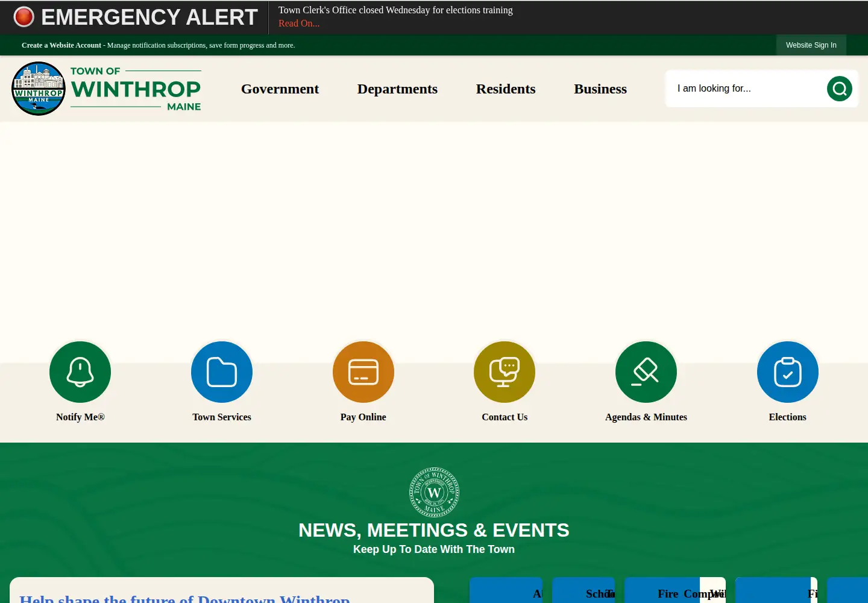Open the Contact Us chat icon
This screenshot has height=603, width=868.
pyautogui.click(x=505, y=372)
